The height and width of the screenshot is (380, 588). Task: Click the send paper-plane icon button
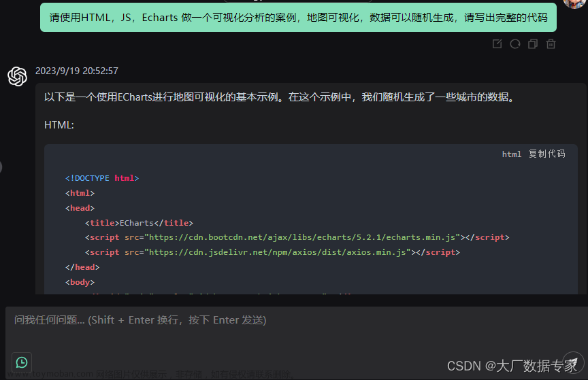click(x=573, y=362)
